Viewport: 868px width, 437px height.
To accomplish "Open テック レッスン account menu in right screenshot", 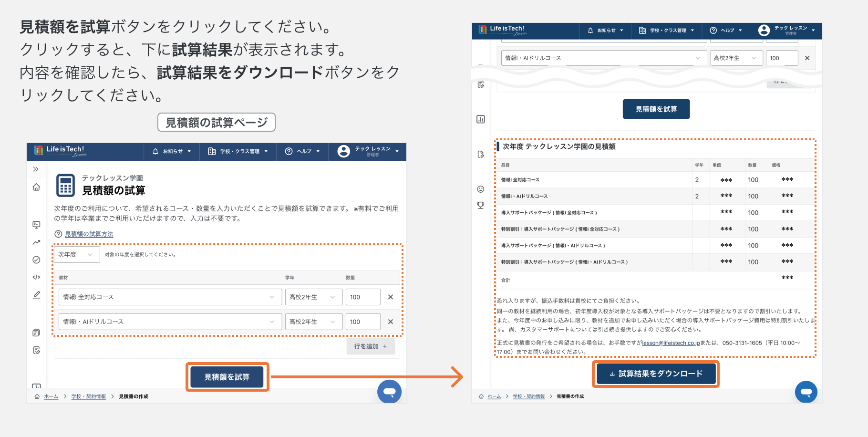I will [786, 30].
